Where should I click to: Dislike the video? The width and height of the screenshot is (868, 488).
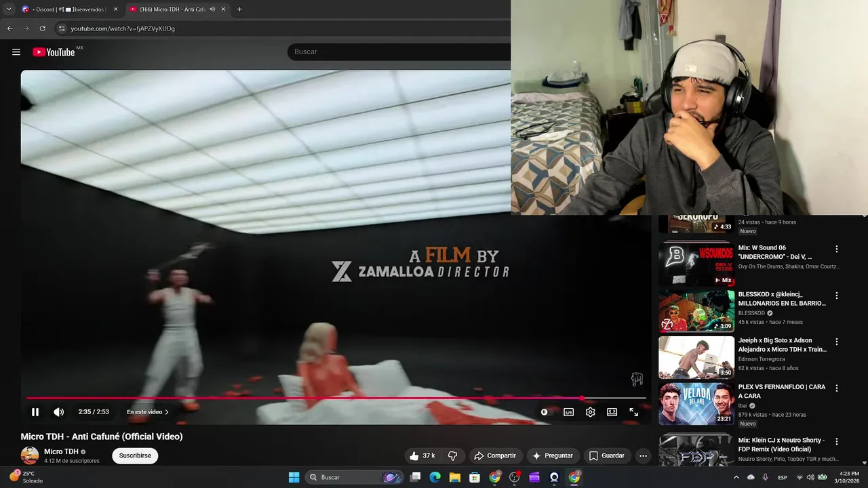(x=453, y=456)
